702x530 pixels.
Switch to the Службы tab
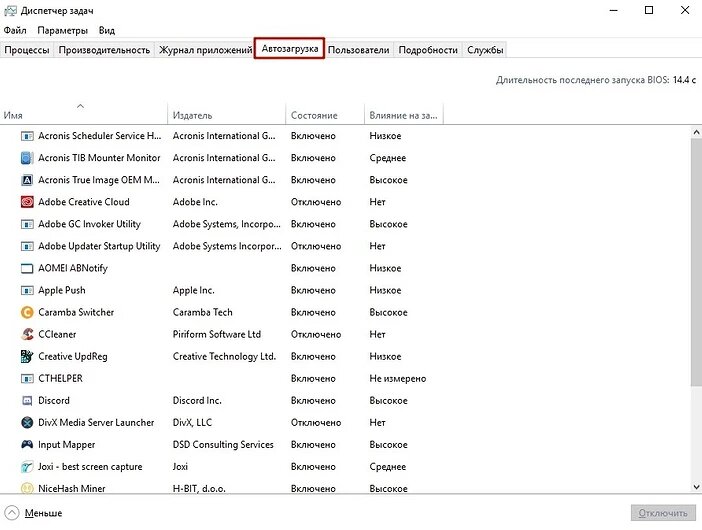pos(485,50)
